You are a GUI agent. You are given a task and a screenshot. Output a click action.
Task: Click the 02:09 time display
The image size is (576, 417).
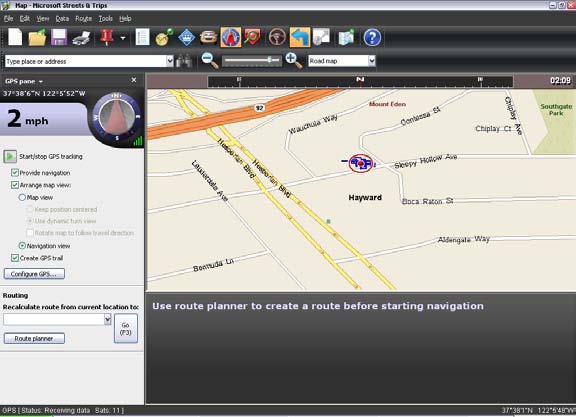[560, 80]
